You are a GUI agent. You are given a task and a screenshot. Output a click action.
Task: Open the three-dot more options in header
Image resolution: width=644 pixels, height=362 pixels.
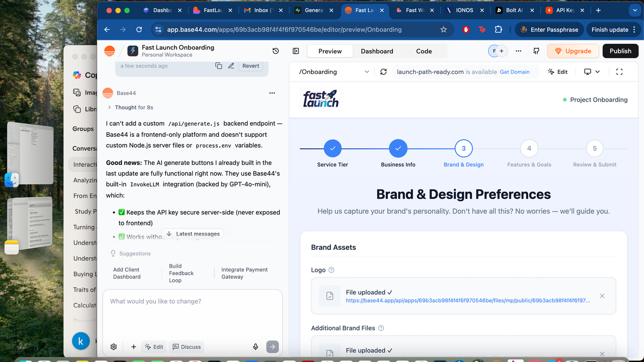519,51
